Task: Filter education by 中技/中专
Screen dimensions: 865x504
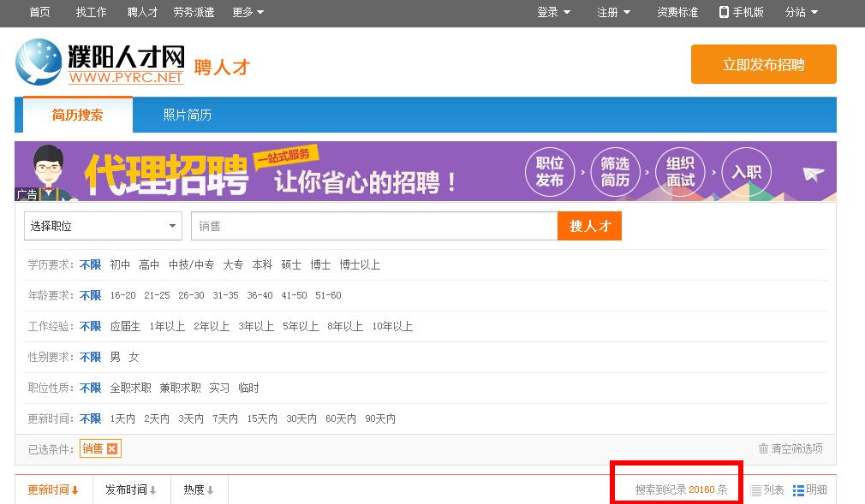Action: click(x=192, y=264)
